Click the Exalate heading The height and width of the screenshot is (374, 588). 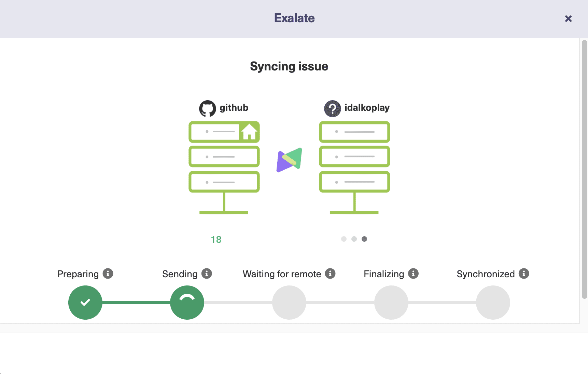click(x=294, y=18)
